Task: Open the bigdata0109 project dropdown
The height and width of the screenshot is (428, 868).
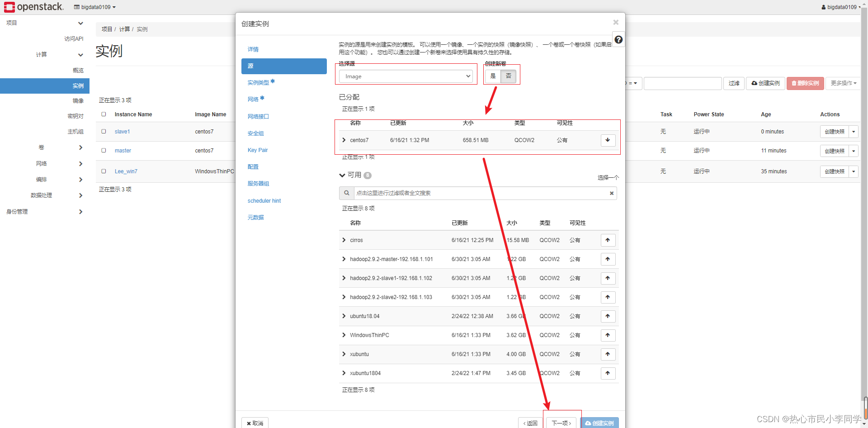Action: tap(95, 7)
